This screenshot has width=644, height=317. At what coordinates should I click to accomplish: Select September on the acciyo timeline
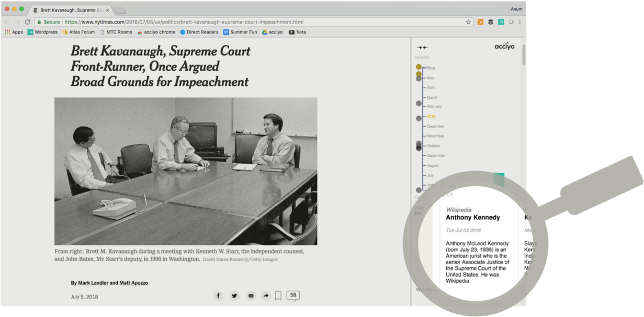point(436,156)
